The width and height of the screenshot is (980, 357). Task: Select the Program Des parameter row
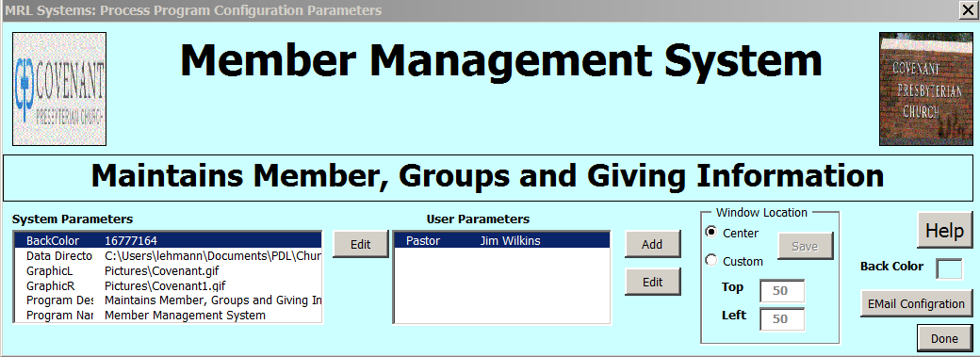168,300
